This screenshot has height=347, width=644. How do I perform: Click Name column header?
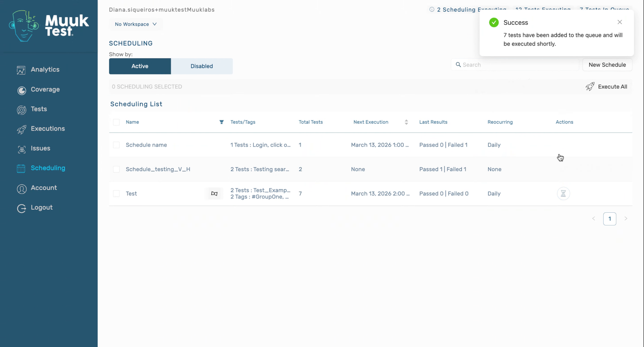click(132, 122)
